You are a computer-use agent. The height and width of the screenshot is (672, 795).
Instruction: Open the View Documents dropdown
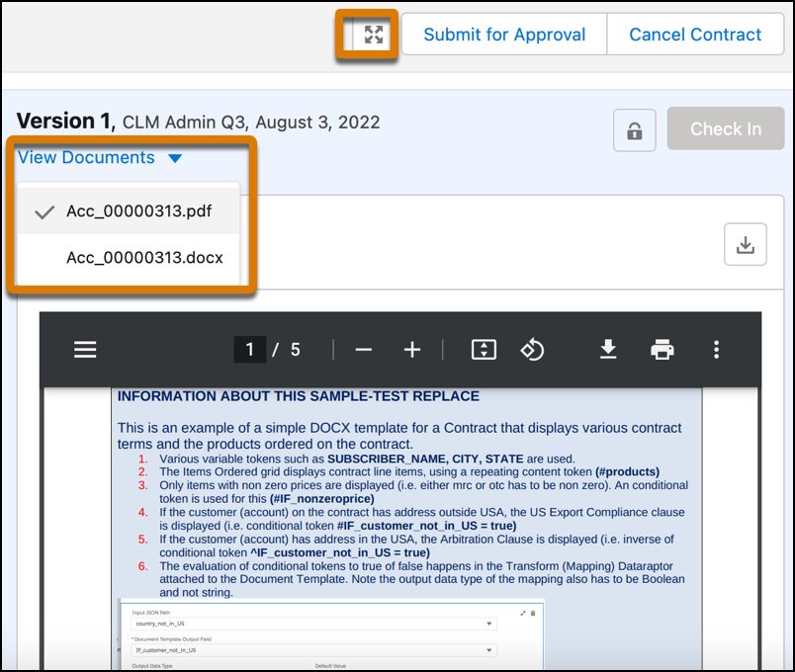100,157
